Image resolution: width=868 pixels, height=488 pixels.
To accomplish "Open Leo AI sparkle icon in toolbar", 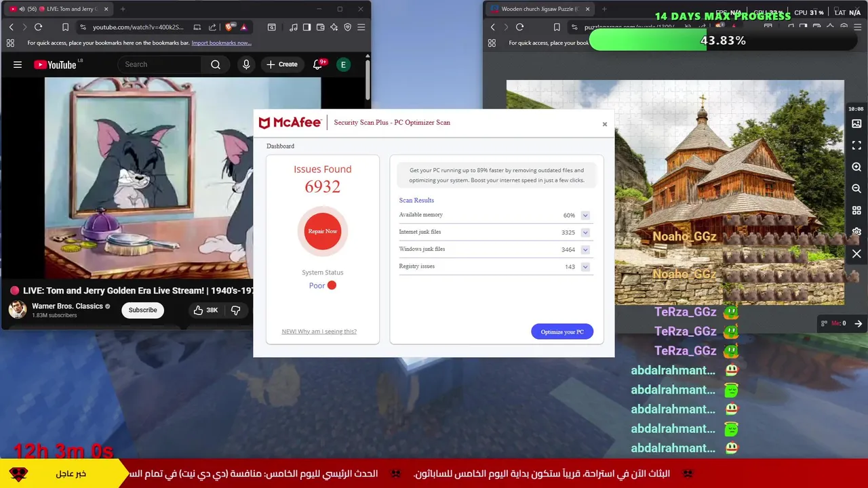I will pos(334,27).
